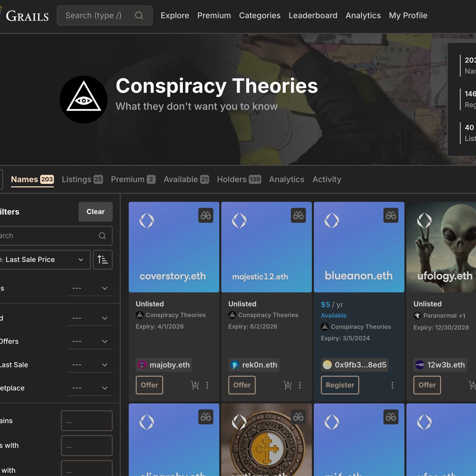
Task: Make an Offer on majestic12.eth
Action: click(242, 385)
